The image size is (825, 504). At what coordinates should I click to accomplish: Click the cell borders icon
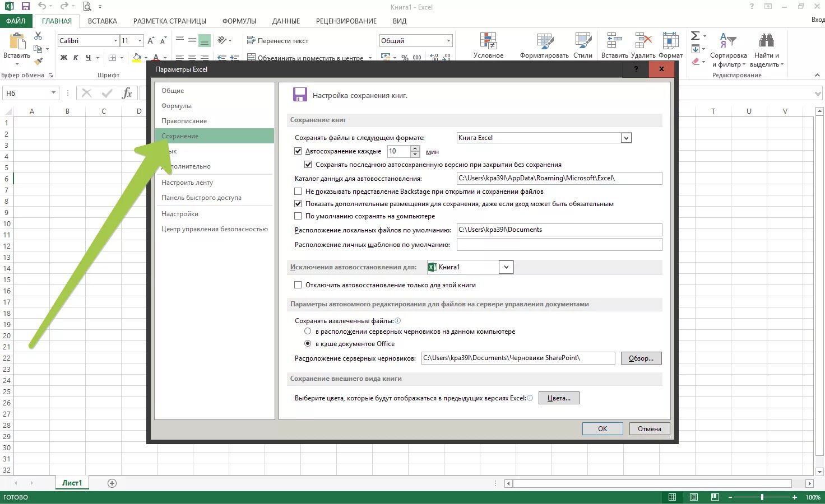coord(112,58)
